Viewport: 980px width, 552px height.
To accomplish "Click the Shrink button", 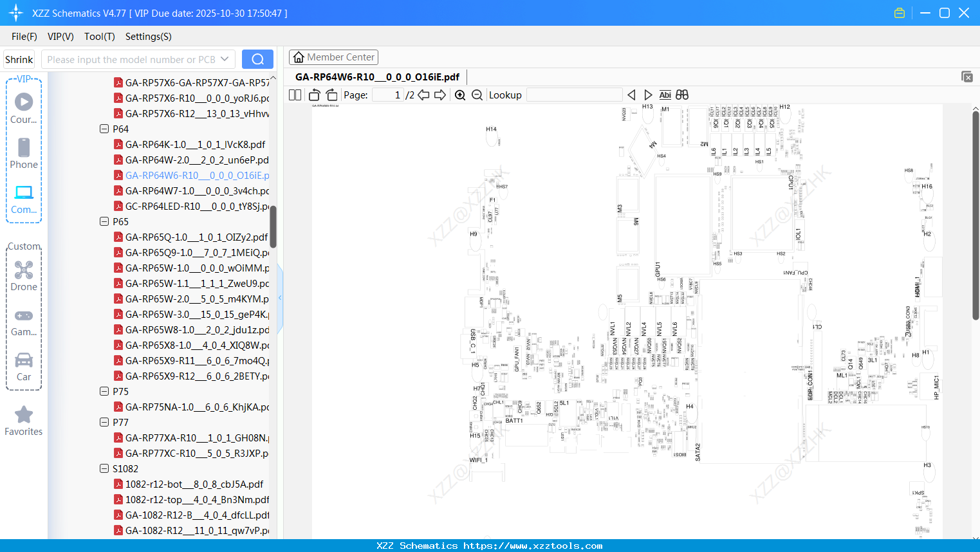I will point(19,59).
